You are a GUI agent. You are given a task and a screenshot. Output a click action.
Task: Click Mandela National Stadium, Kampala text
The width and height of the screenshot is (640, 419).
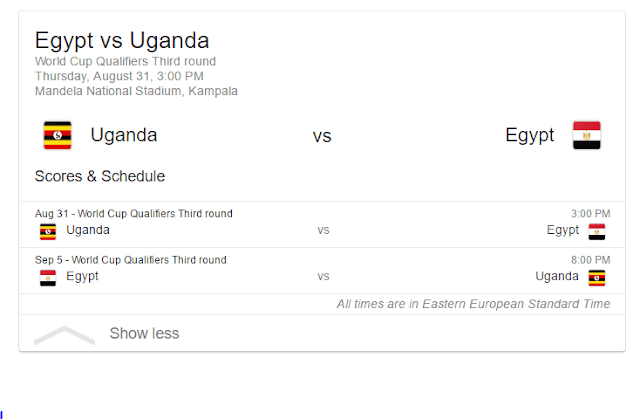coord(136,91)
